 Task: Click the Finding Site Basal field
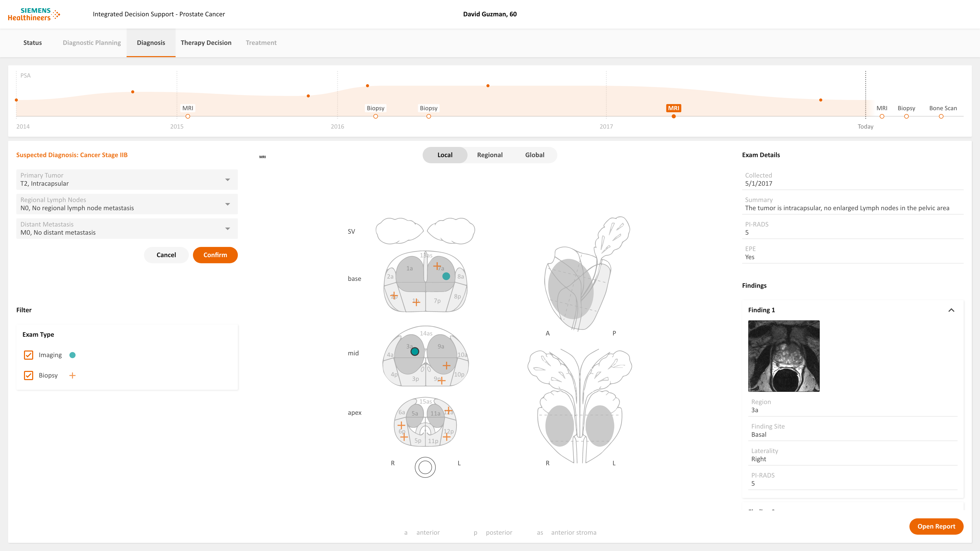(853, 430)
